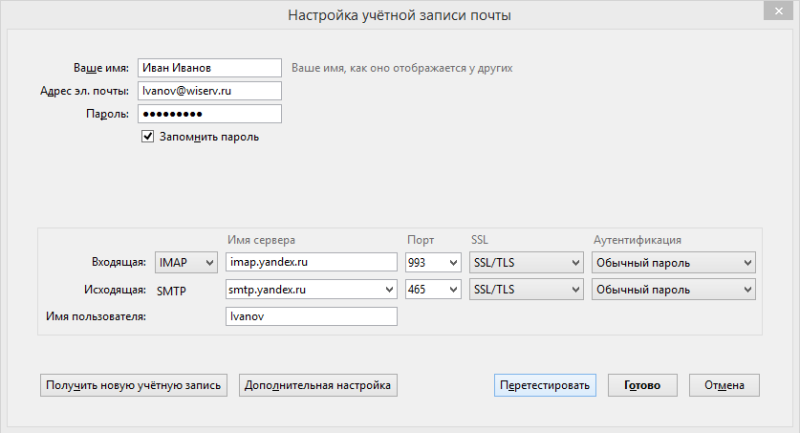Click the incoming server imap.yandex.ru field
Screen dimensions: 800x433
311,263
